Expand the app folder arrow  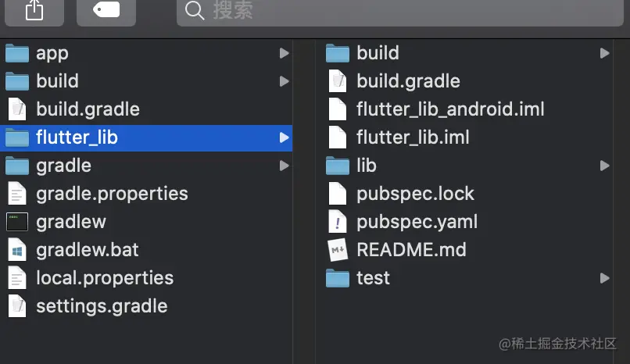(284, 53)
